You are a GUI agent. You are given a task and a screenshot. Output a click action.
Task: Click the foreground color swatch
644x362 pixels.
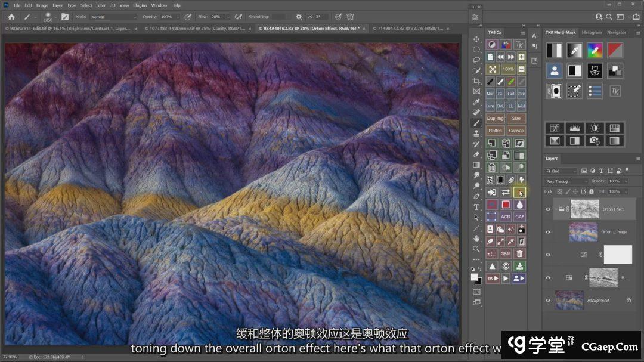tap(475, 277)
